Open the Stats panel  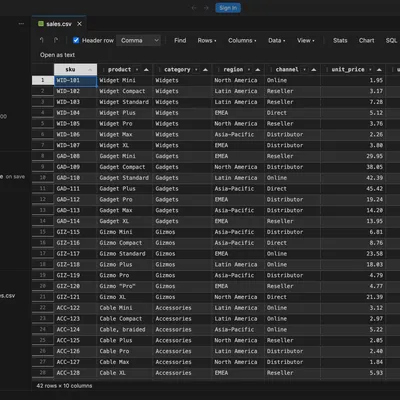pos(340,40)
